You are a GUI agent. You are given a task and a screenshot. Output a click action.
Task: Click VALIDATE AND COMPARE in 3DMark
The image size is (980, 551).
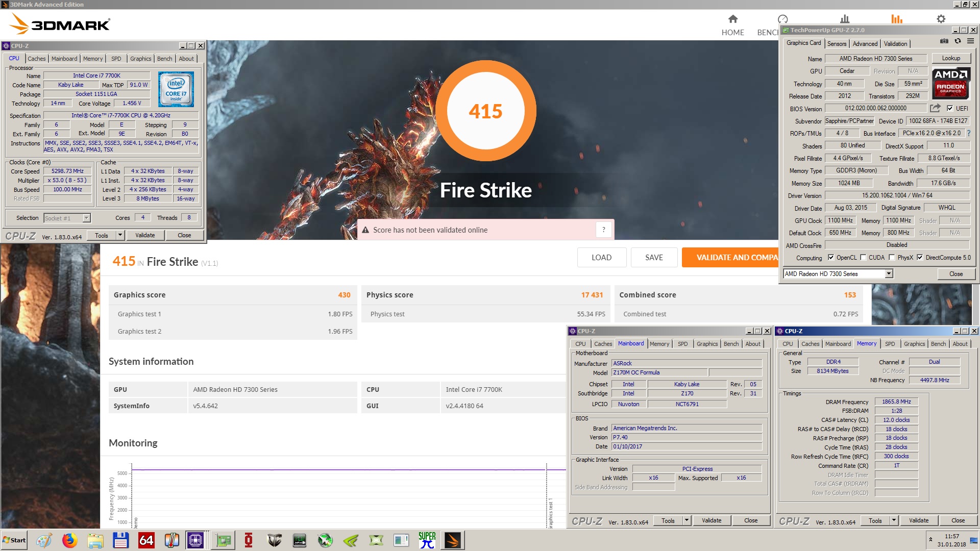point(730,258)
